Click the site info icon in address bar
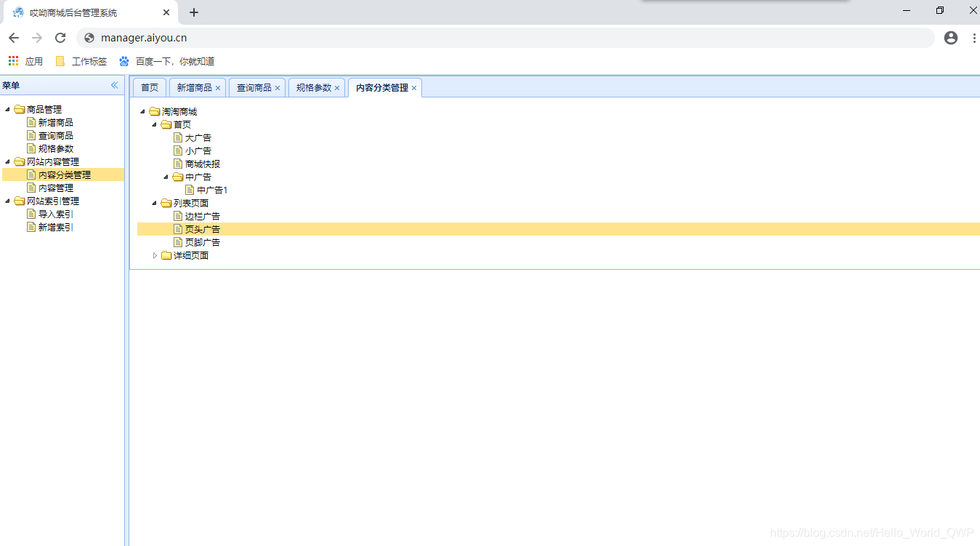Image resolution: width=980 pixels, height=546 pixels. pos(89,38)
